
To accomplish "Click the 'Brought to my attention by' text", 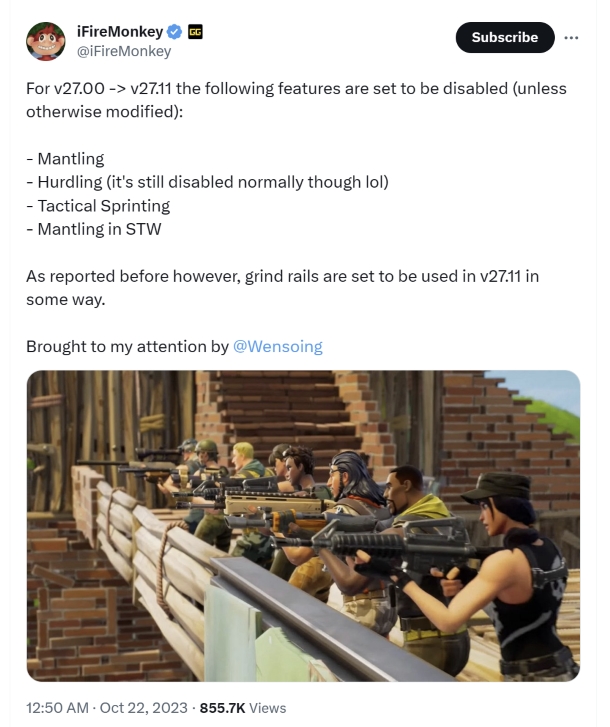I will [x=127, y=346].
